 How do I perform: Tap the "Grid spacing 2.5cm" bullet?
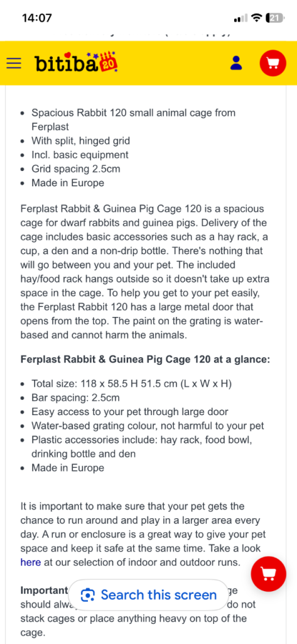[x=76, y=169]
